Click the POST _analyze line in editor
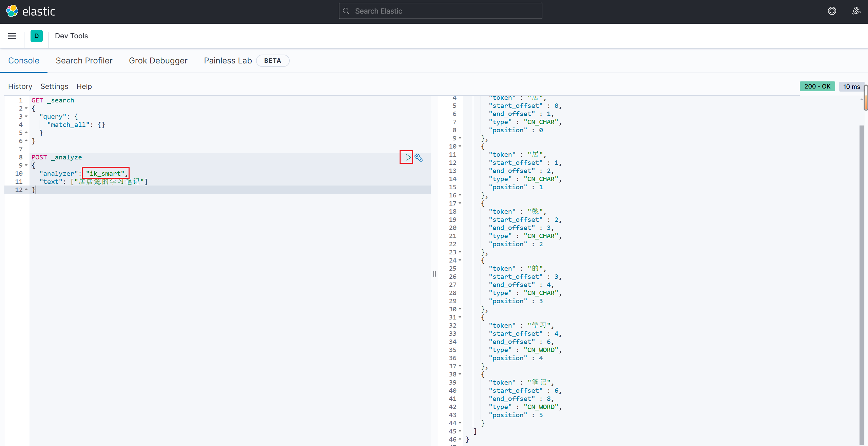Viewport: 868px width, 446px height. click(57, 157)
